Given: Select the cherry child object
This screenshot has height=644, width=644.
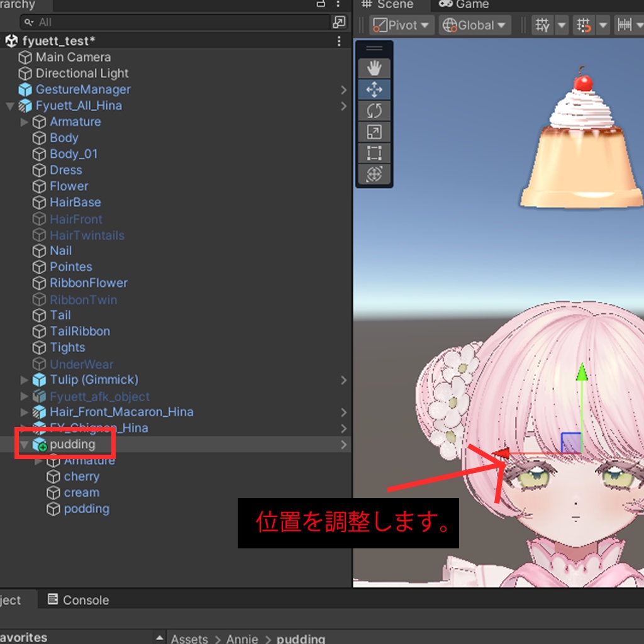Looking at the screenshot, I should (82, 476).
